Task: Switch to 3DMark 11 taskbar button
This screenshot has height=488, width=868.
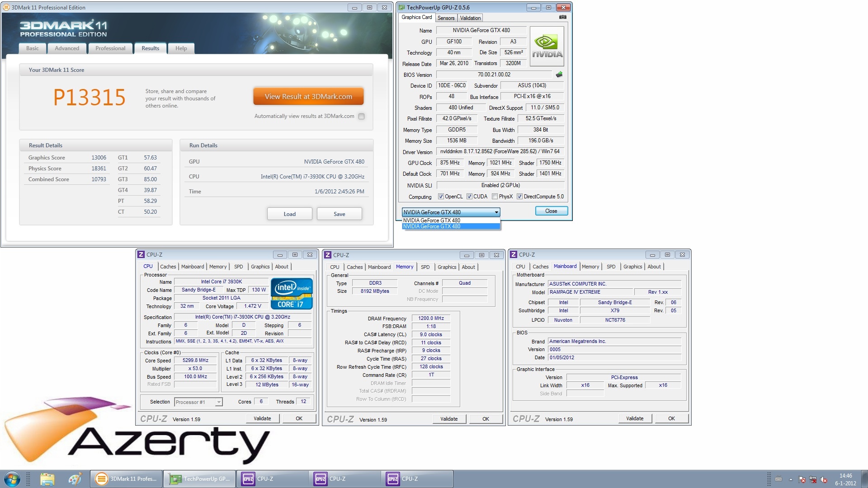Action: click(x=126, y=479)
